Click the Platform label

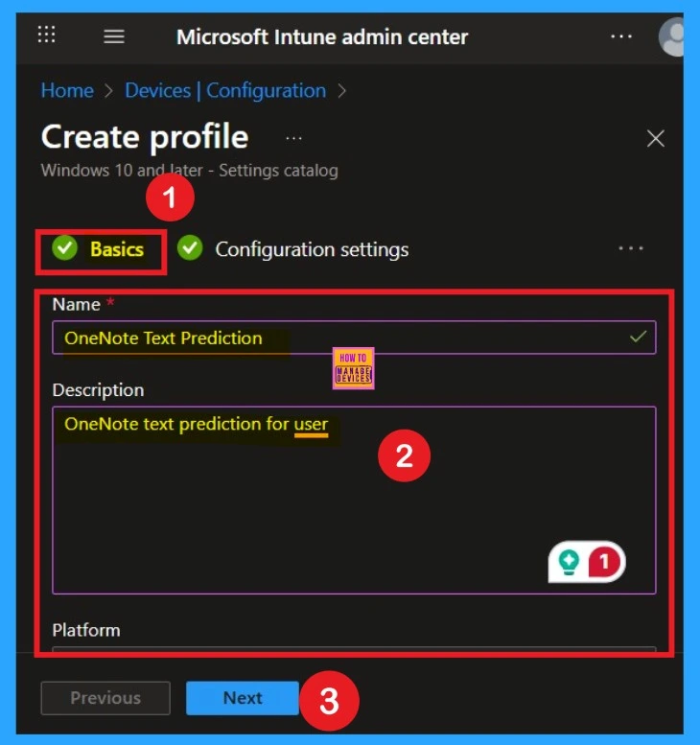click(86, 630)
